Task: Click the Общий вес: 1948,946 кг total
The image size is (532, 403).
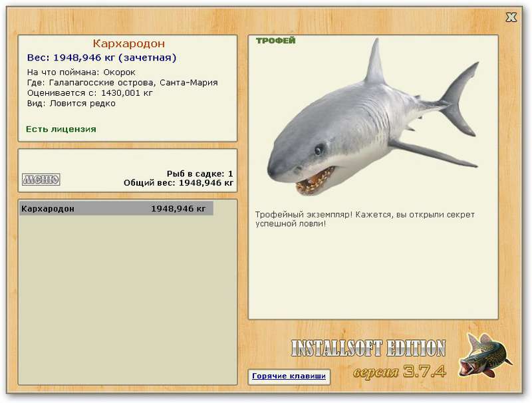Action: pyautogui.click(x=178, y=183)
